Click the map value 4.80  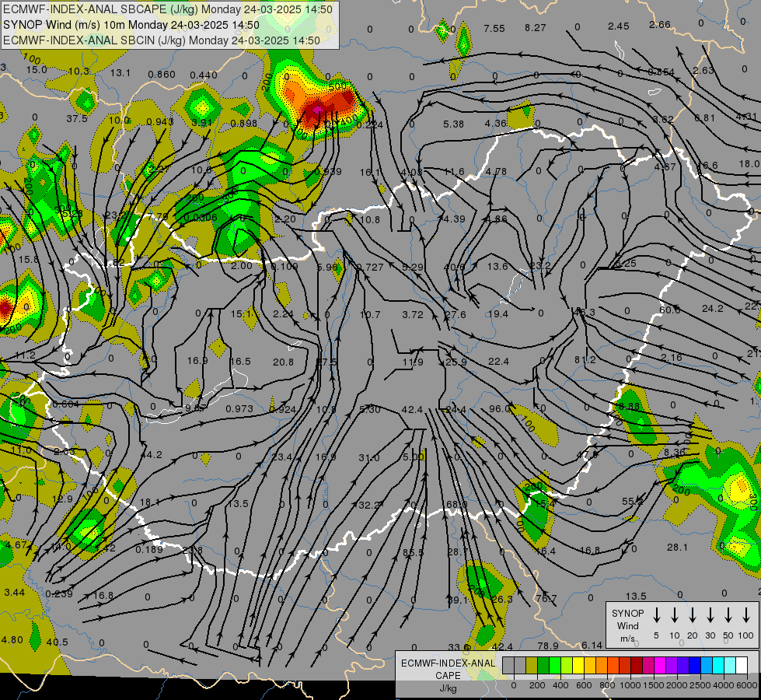(x=12, y=640)
